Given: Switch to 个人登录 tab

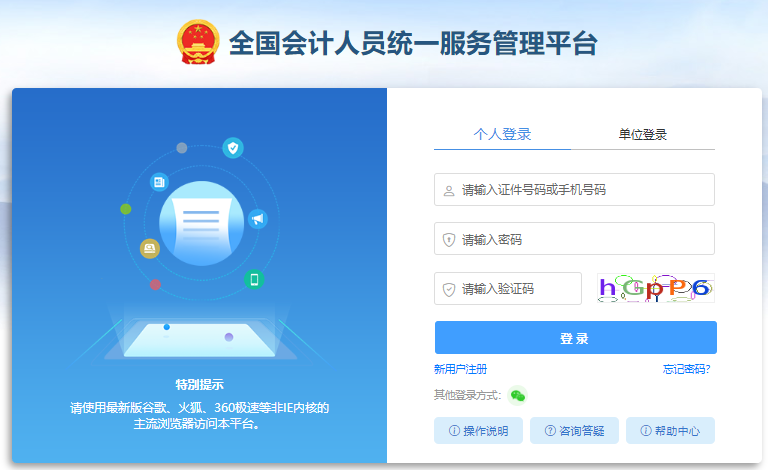Looking at the screenshot, I should click(x=502, y=134).
